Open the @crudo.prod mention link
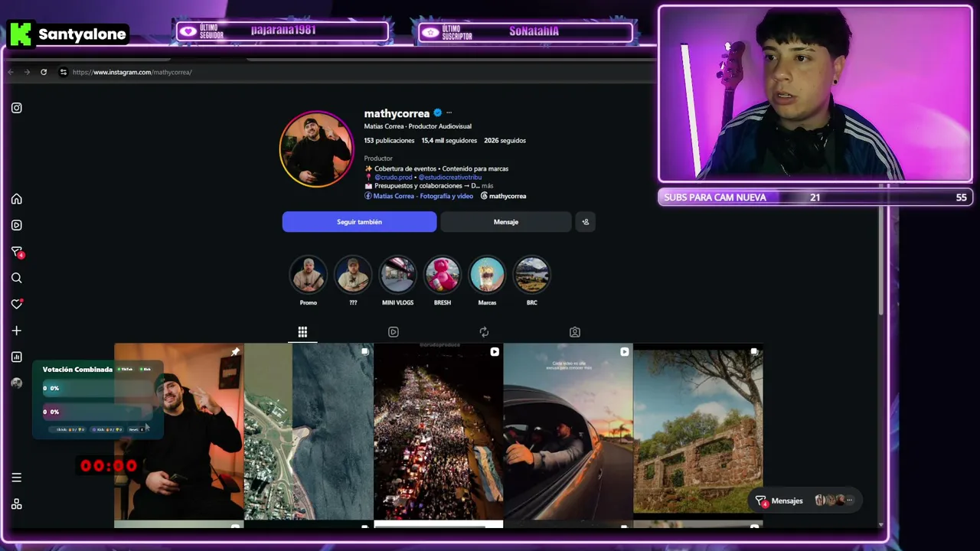Image resolution: width=980 pixels, height=551 pixels. tap(394, 178)
